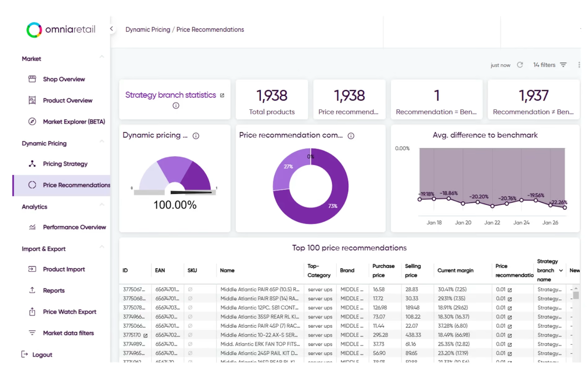Screen dimensions: 588x371
Task: Click the omniaretail logo
Action: pyautogui.click(x=61, y=30)
